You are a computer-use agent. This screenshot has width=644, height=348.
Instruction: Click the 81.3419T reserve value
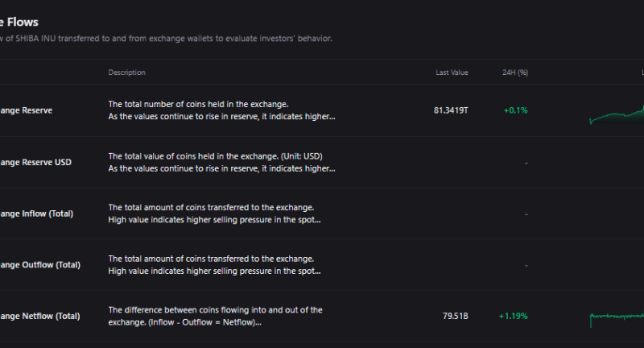(x=450, y=110)
